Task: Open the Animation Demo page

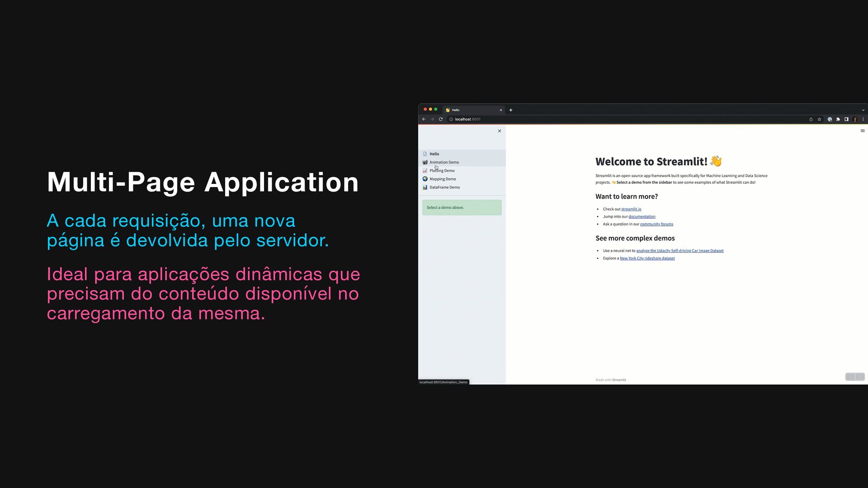Action: [x=462, y=162]
